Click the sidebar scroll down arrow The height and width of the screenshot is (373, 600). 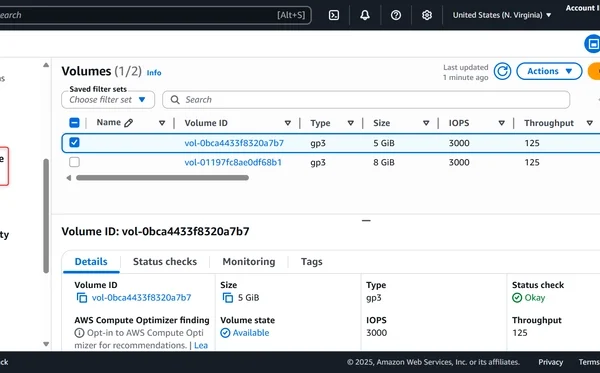pyautogui.click(x=46, y=344)
